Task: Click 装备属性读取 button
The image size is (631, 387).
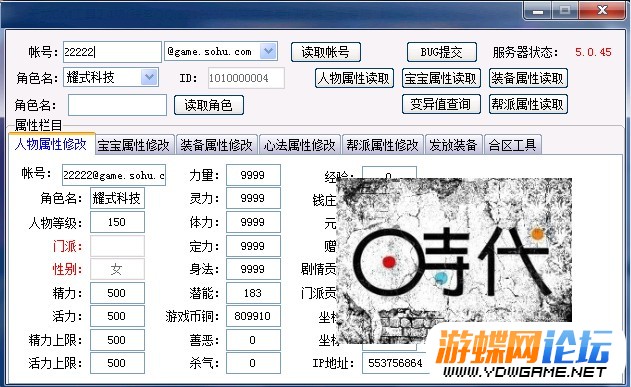Action: 528,78
